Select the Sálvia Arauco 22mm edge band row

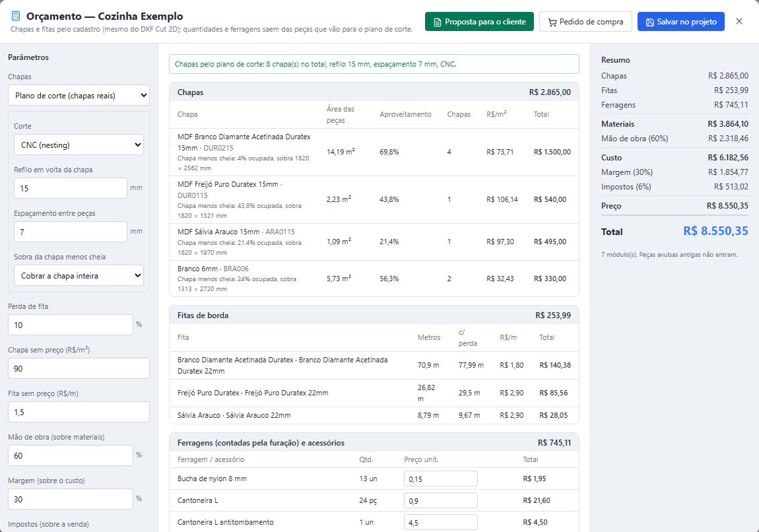pyautogui.click(x=374, y=415)
